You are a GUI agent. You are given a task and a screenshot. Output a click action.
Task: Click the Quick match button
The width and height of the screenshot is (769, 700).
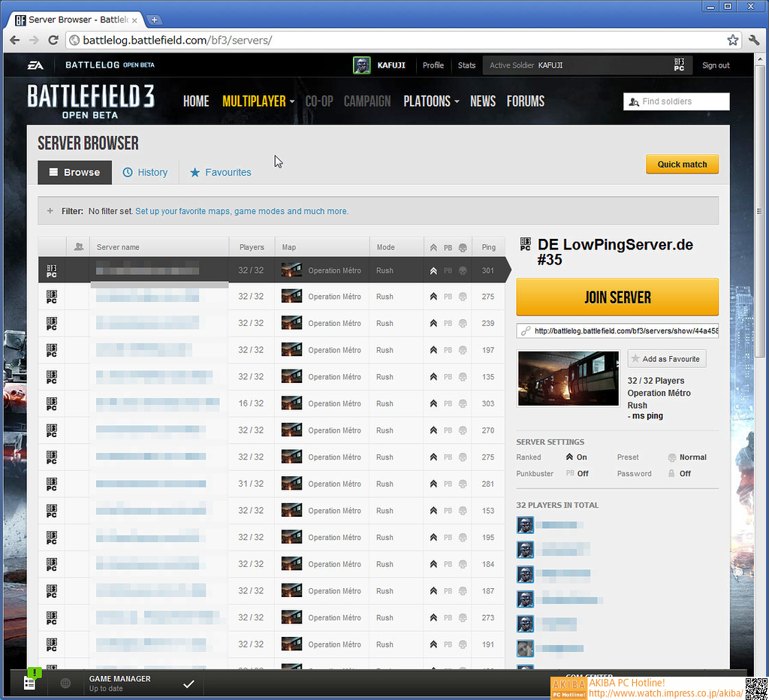682,164
